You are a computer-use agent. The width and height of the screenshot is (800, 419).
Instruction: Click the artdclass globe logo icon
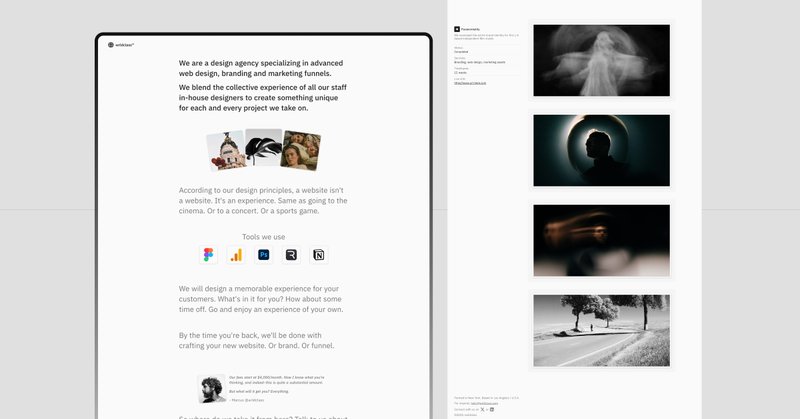pos(111,45)
